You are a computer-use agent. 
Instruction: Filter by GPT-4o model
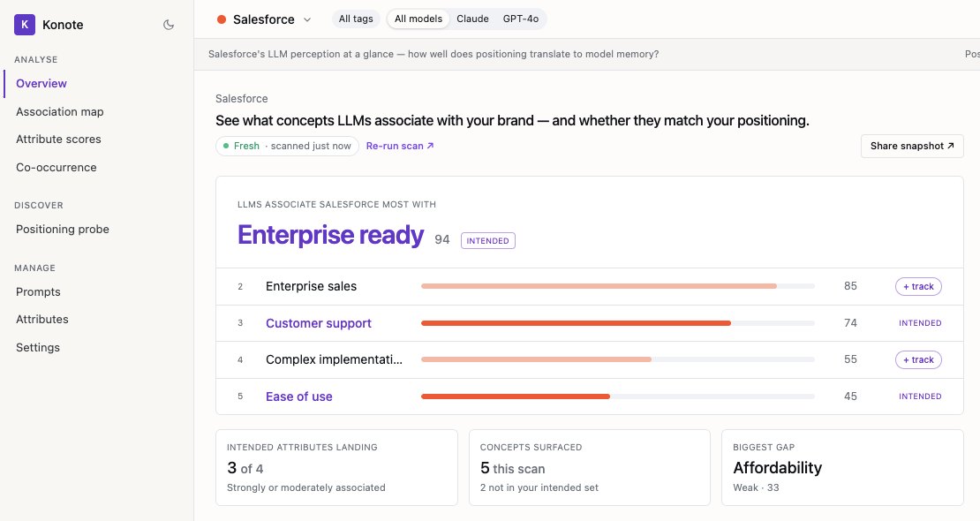pyautogui.click(x=521, y=19)
